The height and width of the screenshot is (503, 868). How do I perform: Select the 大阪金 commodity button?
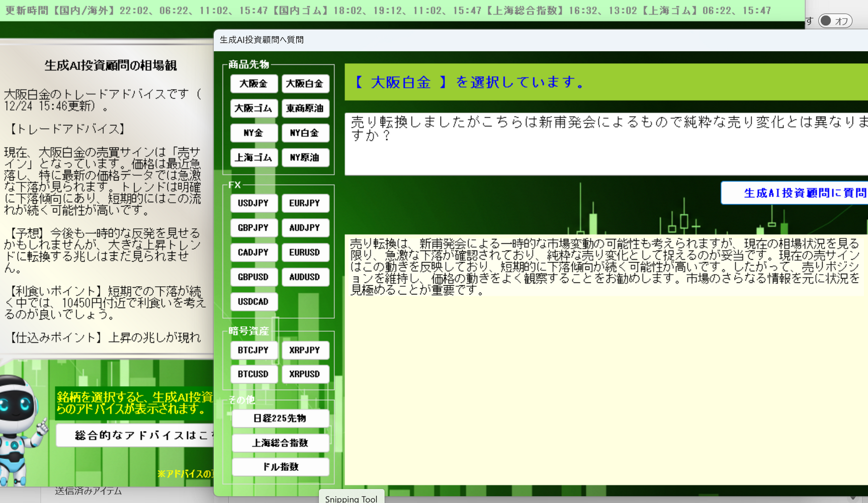(253, 83)
